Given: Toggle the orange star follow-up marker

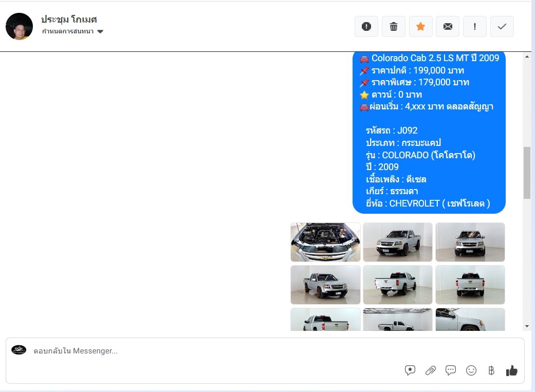Looking at the screenshot, I should click(421, 26).
